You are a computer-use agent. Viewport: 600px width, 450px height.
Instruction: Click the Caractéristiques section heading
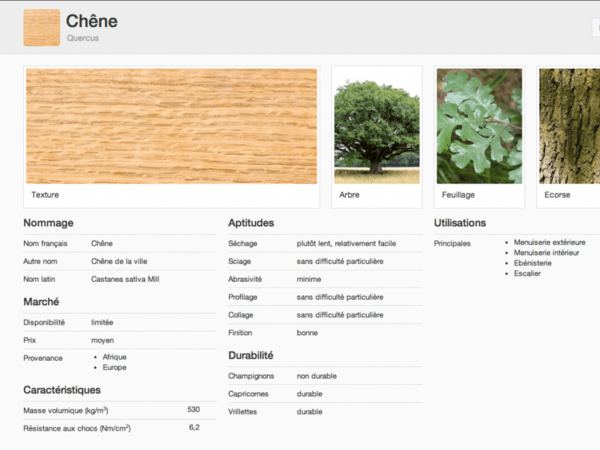tap(62, 390)
